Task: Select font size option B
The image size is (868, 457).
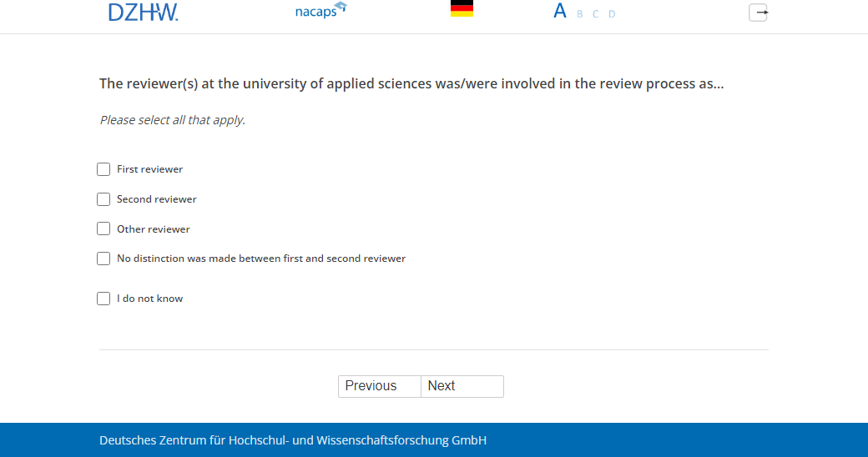Action: (x=580, y=14)
